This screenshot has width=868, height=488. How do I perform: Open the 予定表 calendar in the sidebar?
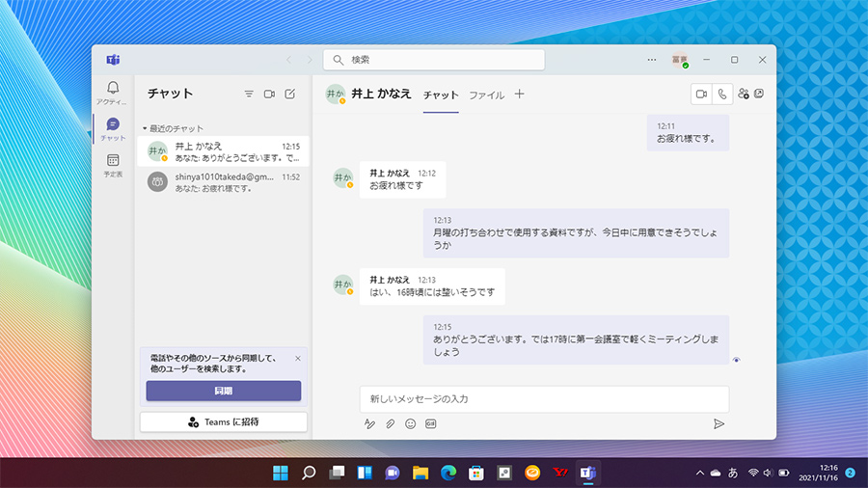pos(113,165)
